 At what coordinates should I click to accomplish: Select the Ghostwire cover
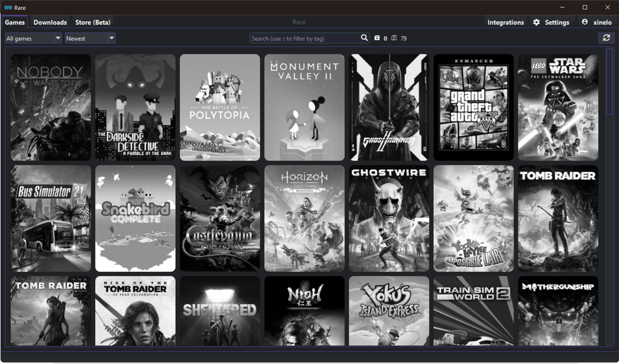coord(389,218)
